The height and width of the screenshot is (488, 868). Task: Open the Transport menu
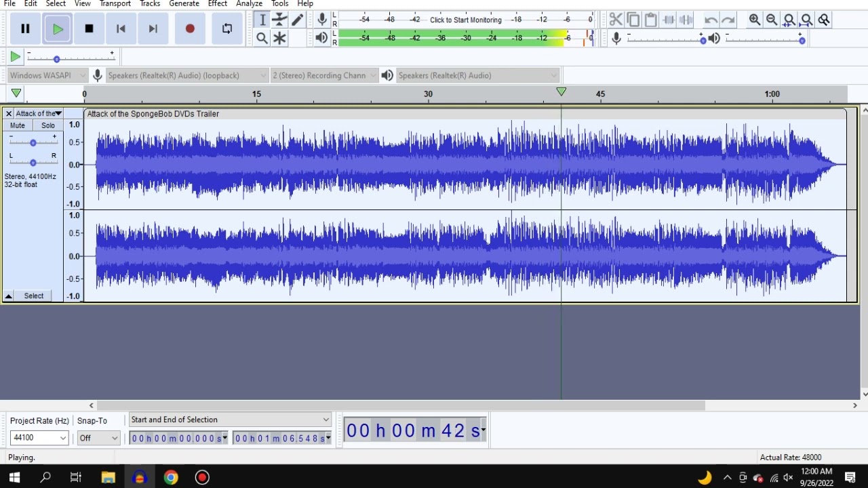pos(115,3)
